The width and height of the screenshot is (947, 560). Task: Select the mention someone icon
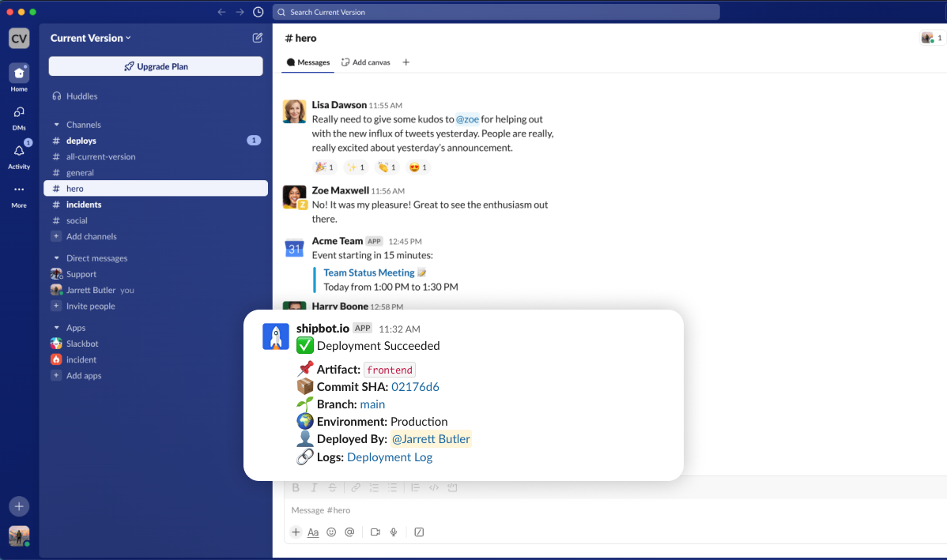[349, 532]
